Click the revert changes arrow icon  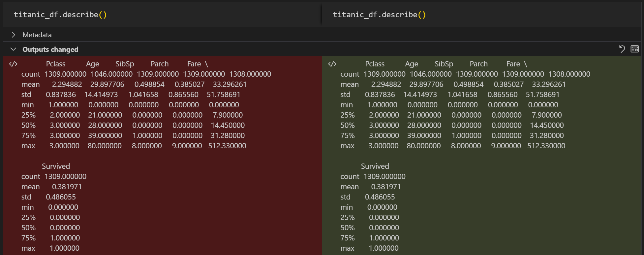pyautogui.click(x=622, y=49)
